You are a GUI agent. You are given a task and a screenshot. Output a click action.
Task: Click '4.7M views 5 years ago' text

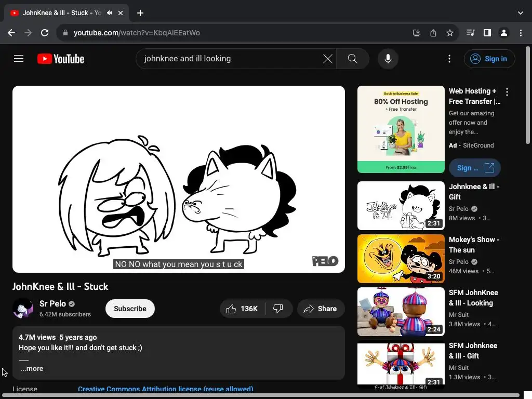coord(58,337)
